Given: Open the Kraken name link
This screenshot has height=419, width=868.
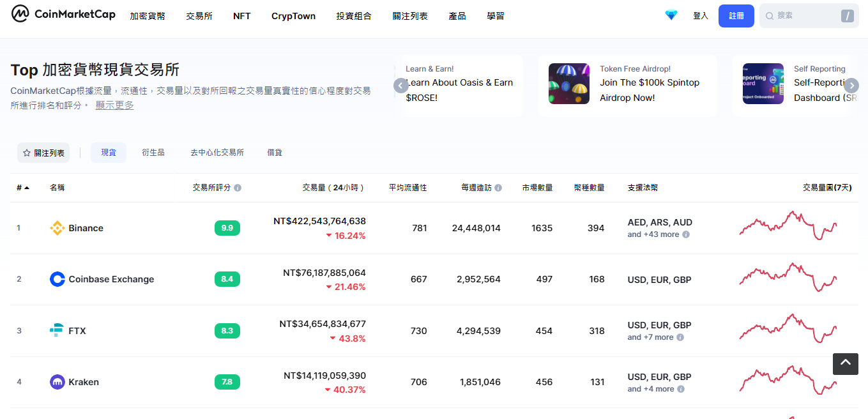Looking at the screenshot, I should [x=84, y=382].
